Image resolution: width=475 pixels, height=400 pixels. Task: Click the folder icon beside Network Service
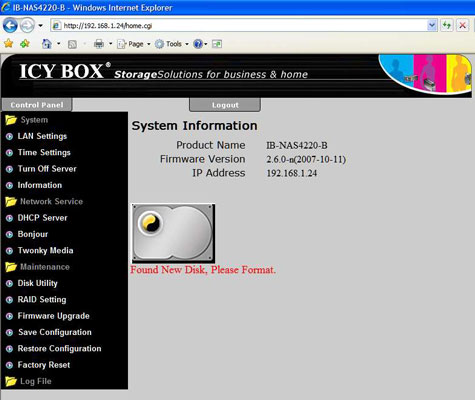(11, 201)
